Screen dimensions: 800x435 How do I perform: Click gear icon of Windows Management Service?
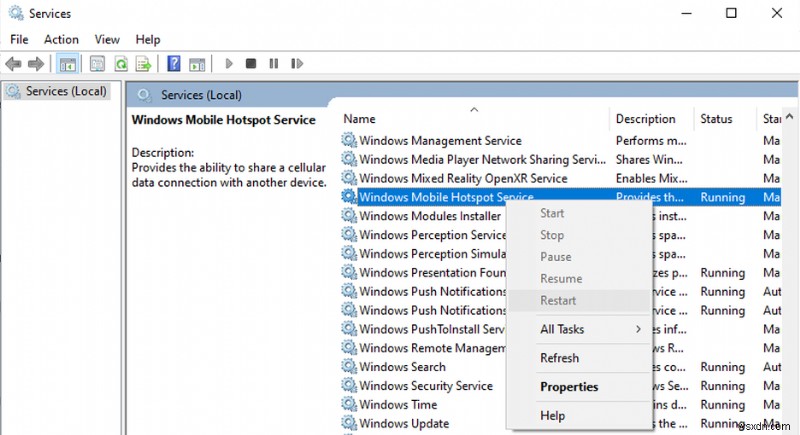[x=349, y=140]
